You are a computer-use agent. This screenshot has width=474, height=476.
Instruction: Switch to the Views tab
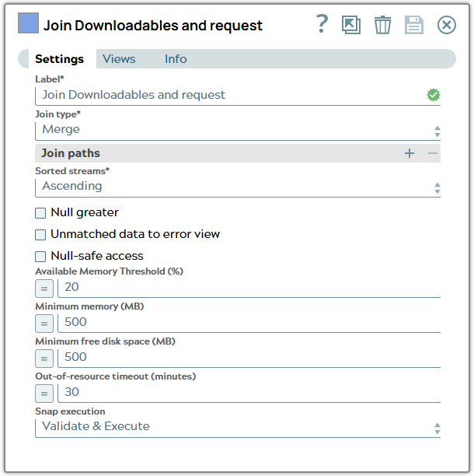119,59
